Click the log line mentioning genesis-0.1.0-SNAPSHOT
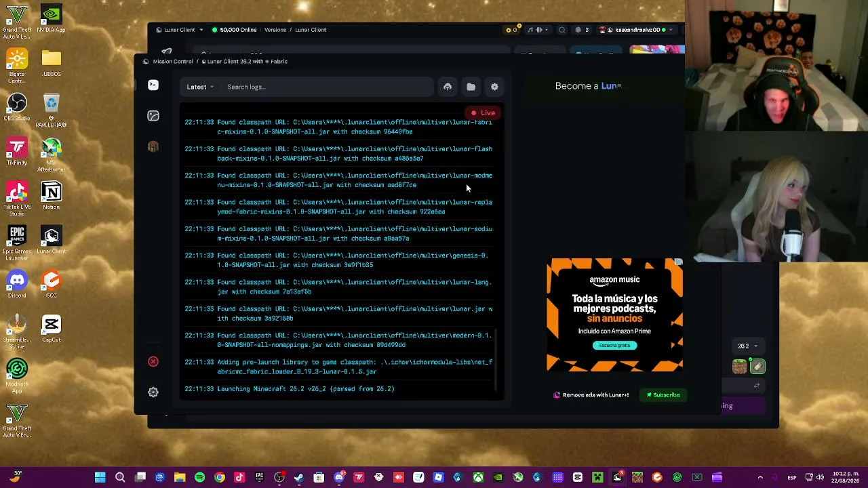Image resolution: width=868 pixels, height=488 pixels. click(338, 260)
